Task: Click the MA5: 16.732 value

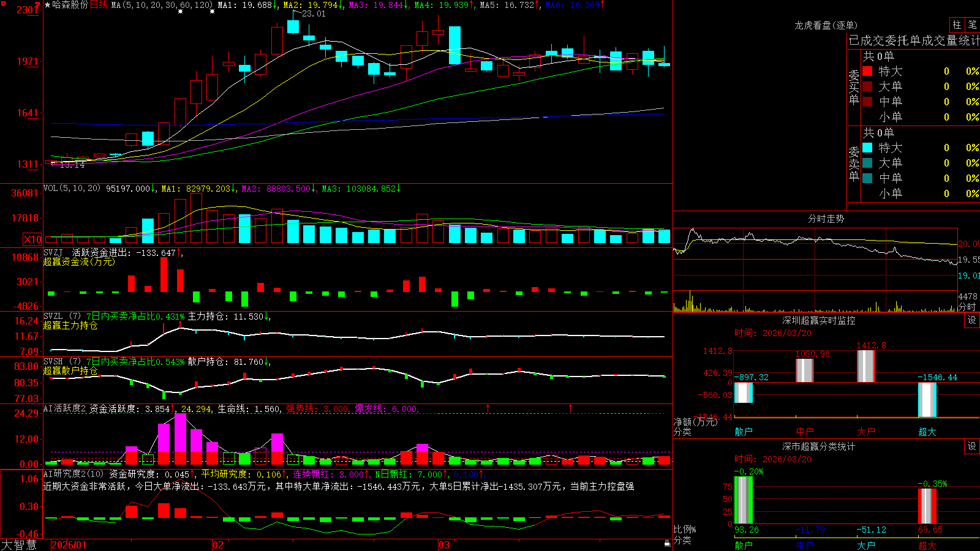Action: [507, 5]
